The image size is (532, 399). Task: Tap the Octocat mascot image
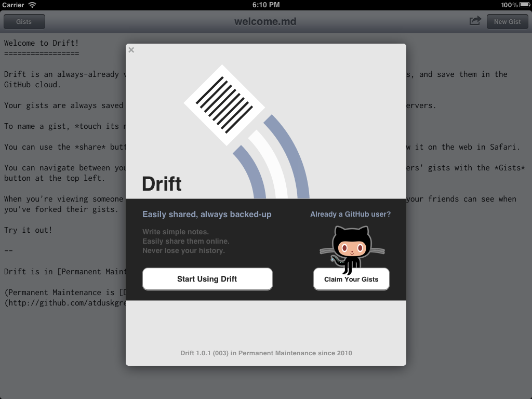352,247
